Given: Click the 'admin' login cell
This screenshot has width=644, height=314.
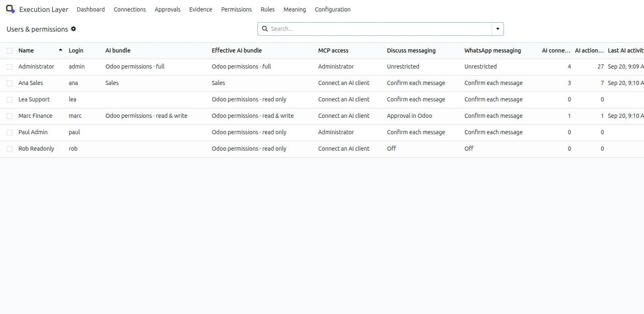Looking at the screenshot, I should (x=77, y=66).
